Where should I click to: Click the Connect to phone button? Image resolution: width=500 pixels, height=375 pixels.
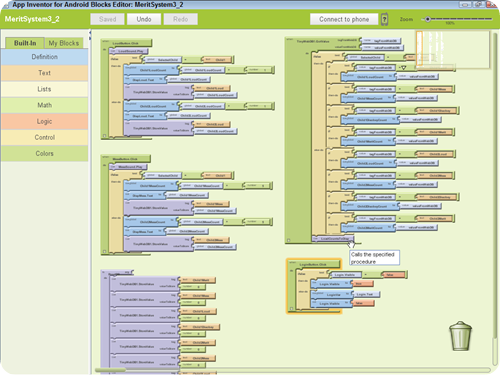pyautogui.click(x=344, y=19)
